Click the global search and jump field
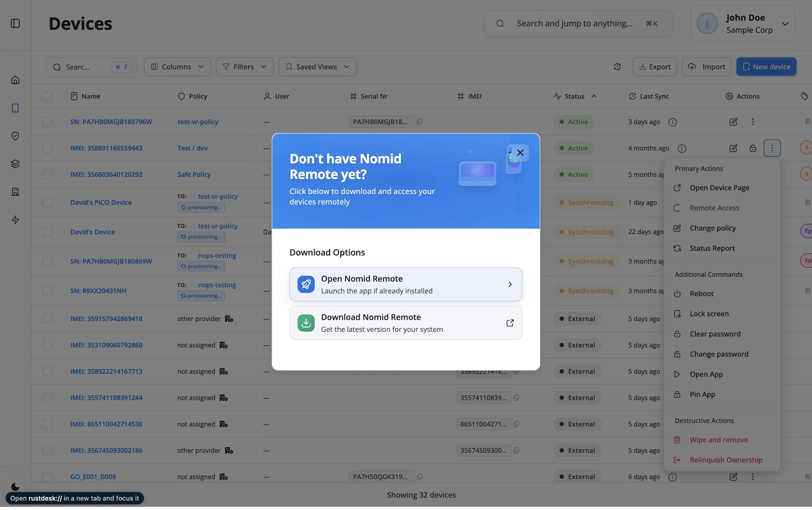The width and height of the screenshot is (812, 510). [x=574, y=23]
